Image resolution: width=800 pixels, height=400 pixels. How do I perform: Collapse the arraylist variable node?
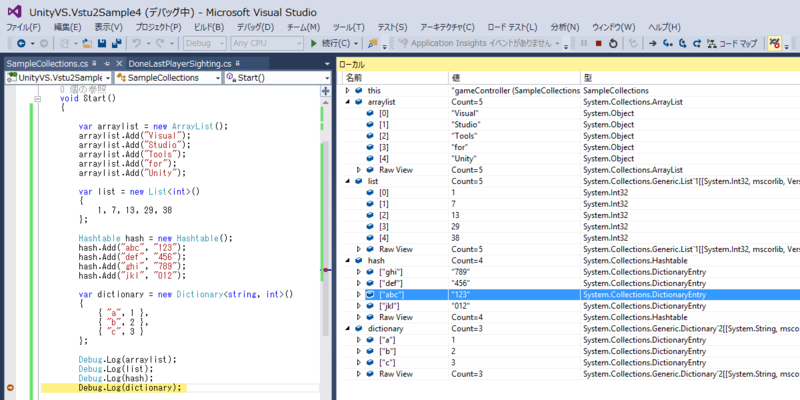click(x=348, y=102)
